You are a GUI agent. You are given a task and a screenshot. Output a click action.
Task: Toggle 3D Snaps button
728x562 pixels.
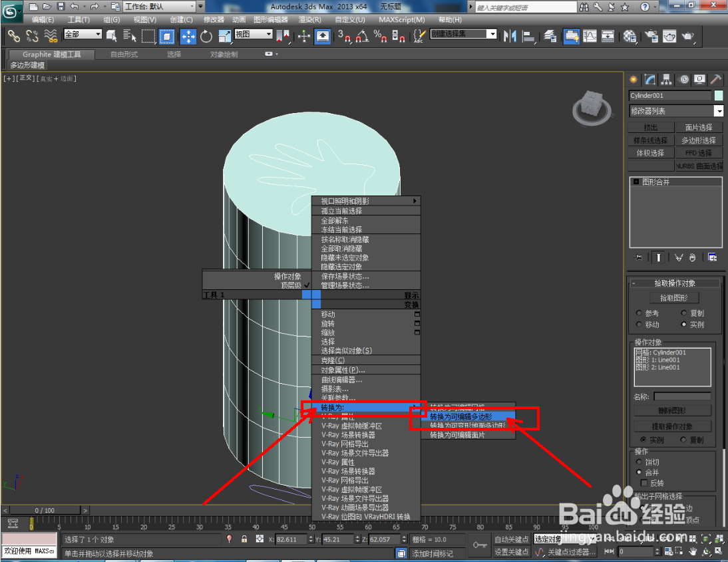(x=344, y=36)
